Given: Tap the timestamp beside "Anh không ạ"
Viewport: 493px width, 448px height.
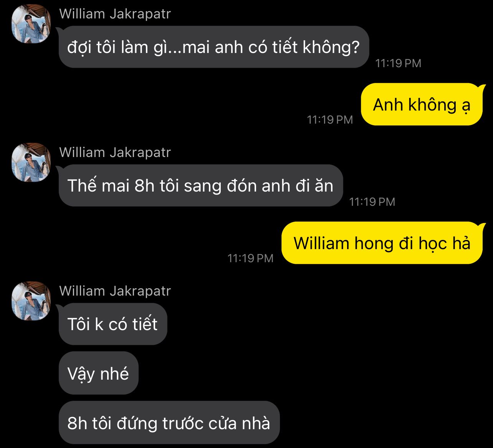Looking at the screenshot, I should (x=330, y=120).
